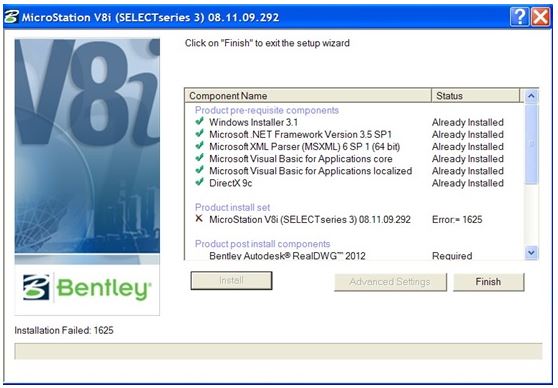The image size is (558, 388).
Task: Click checkmark next to DirectX 9c
Action: (x=199, y=182)
